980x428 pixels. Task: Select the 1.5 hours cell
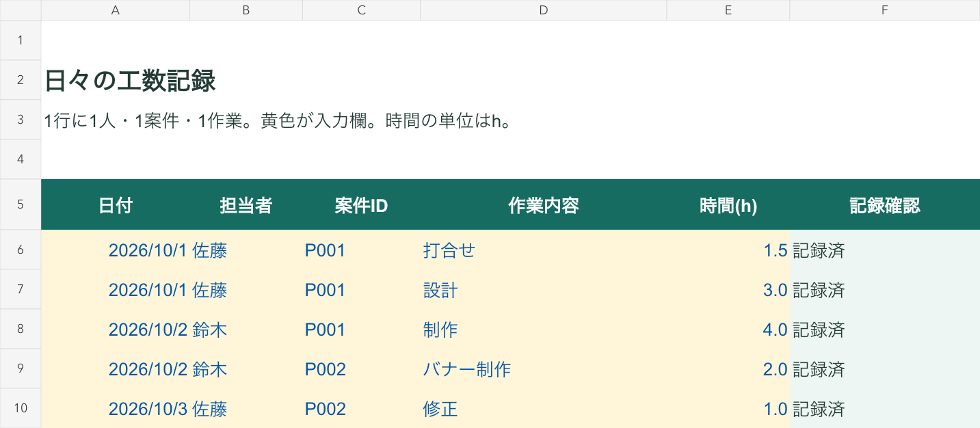[728, 250]
